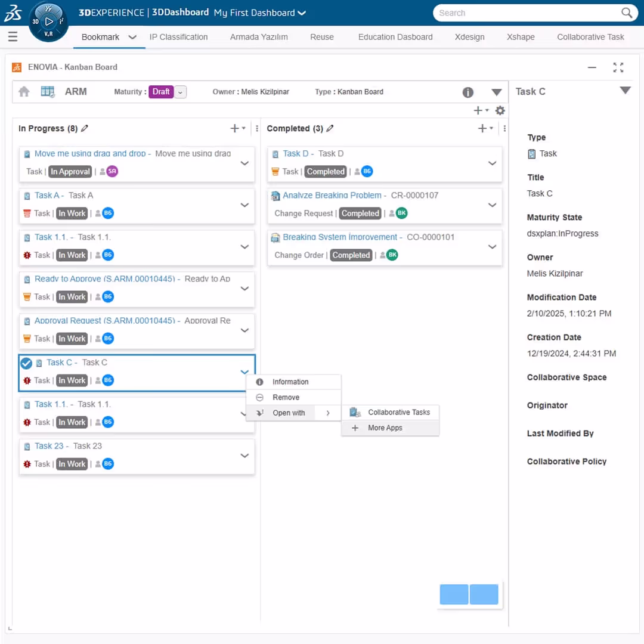Click priority icon on Task 23 card
This screenshot has height=644, width=644.
pos(27,464)
